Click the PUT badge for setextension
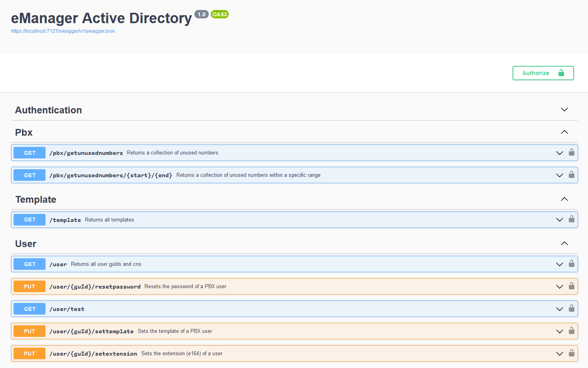Image resolution: width=588 pixels, height=368 pixels. (x=30, y=354)
